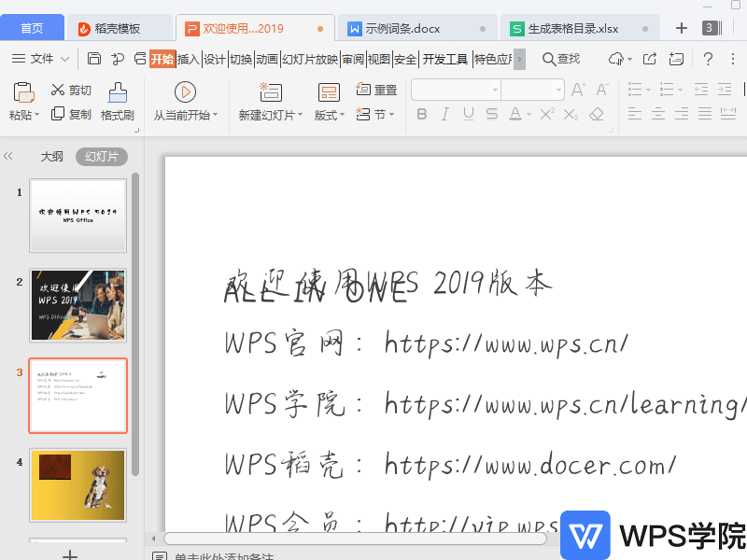747x560 pixels.
Task: Toggle italic text formatting
Action: pyautogui.click(x=444, y=113)
